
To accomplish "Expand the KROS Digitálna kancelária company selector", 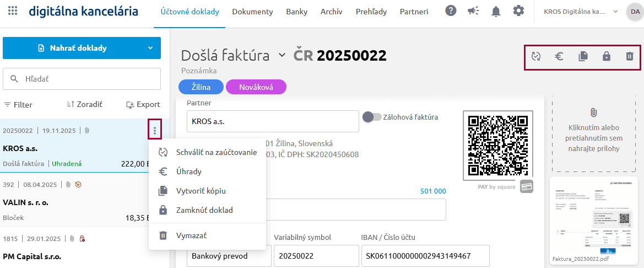I will tap(615, 12).
